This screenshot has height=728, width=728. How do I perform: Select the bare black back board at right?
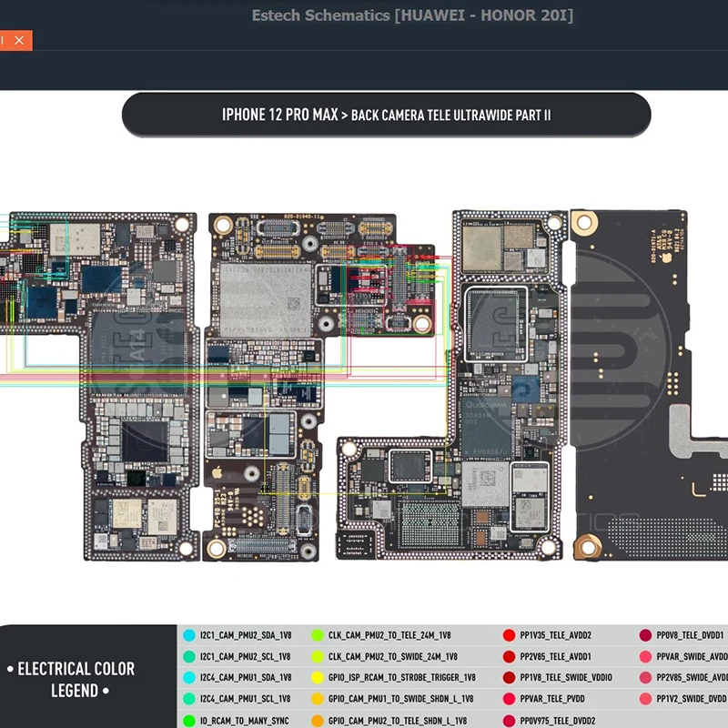649,384
